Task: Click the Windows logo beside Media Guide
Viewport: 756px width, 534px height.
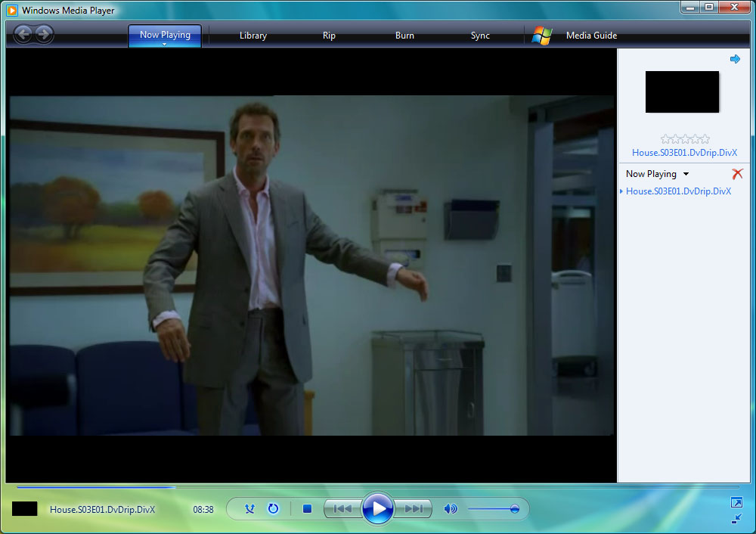Action: pos(542,36)
